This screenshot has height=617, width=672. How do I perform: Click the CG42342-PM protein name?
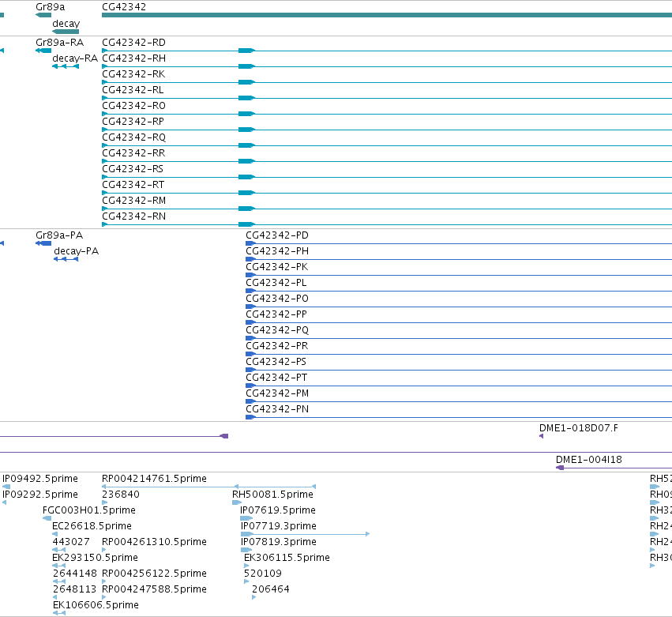point(277,393)
